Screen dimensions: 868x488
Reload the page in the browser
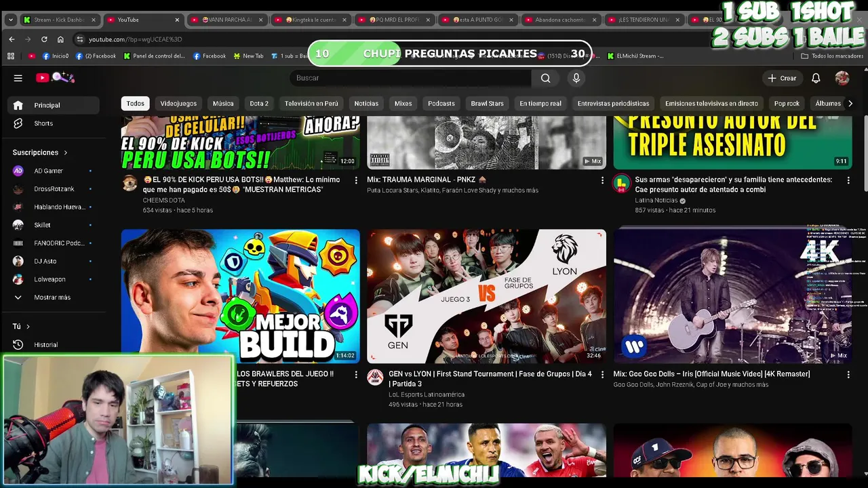click(44, 39)
